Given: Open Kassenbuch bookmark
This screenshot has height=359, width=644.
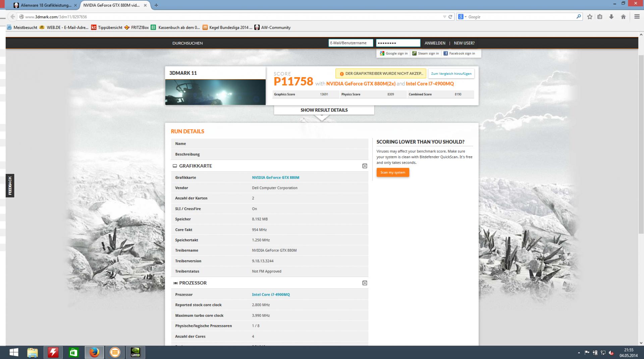Looking at the screenshot, I should [x=175, y=27].
